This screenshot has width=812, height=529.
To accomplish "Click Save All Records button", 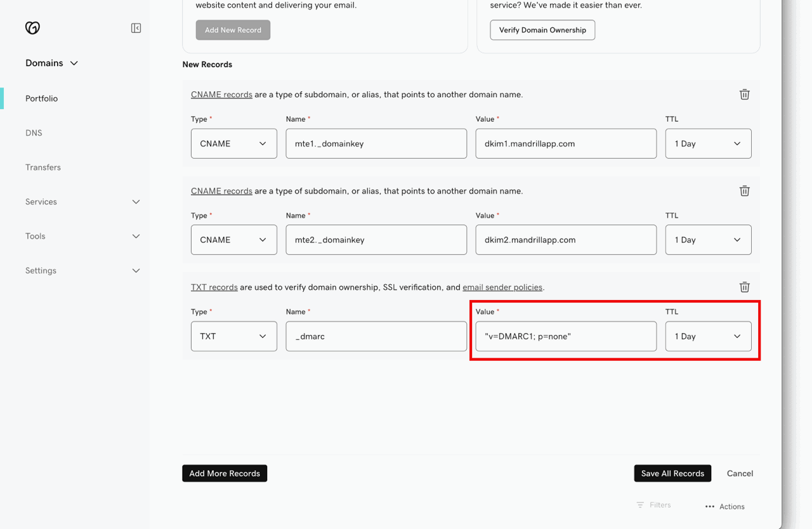I will (x=672, y=473).
